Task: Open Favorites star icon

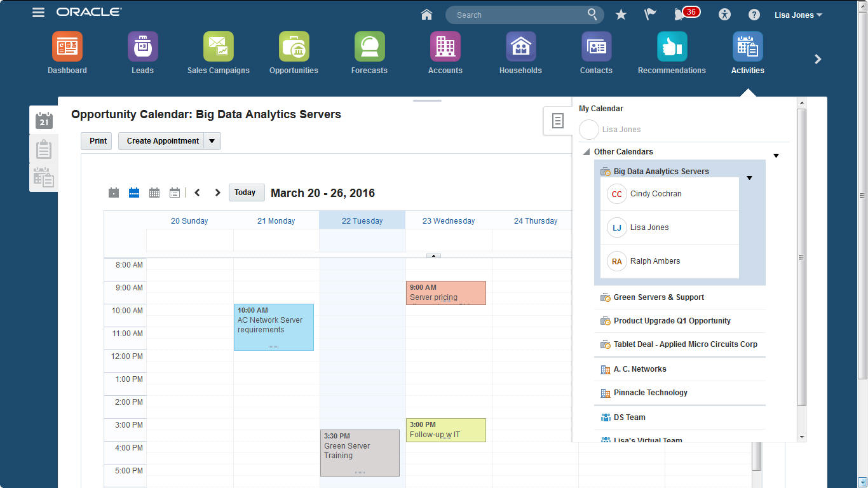Action: [621, 15]
